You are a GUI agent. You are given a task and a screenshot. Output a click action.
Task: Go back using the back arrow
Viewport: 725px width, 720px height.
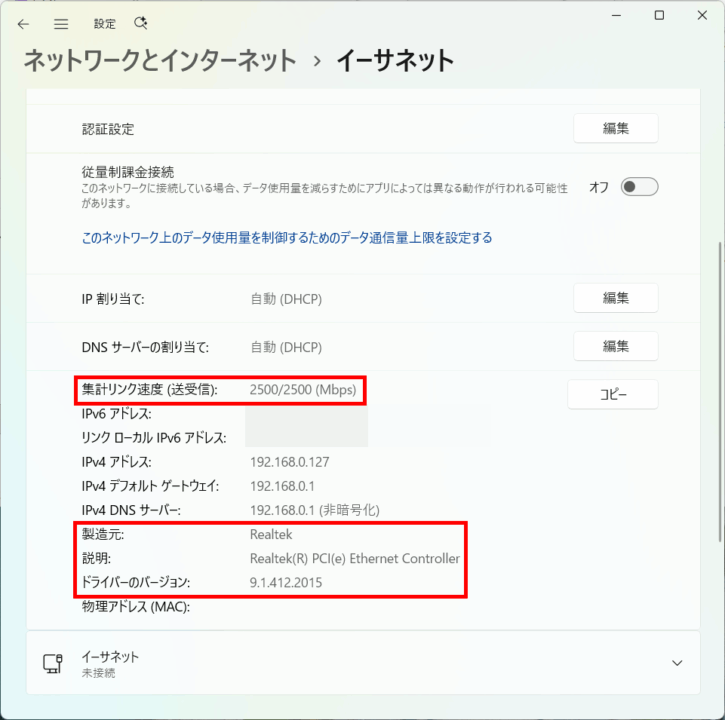tap(23, 23)
